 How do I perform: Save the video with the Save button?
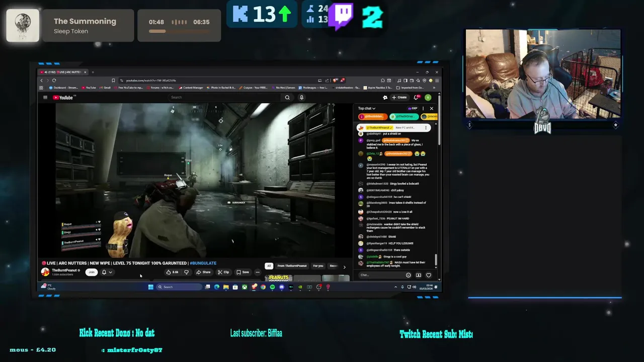pyautogui.click(x=243, y=272)
